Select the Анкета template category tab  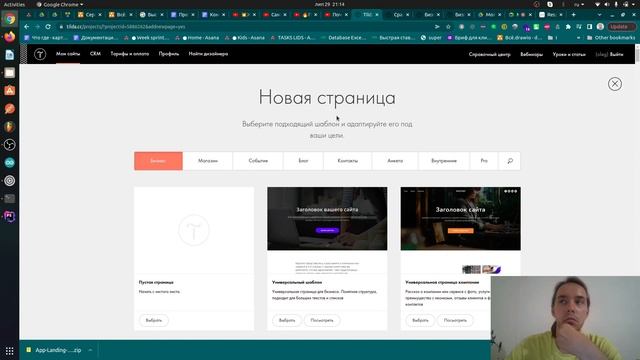coord(395,161)
